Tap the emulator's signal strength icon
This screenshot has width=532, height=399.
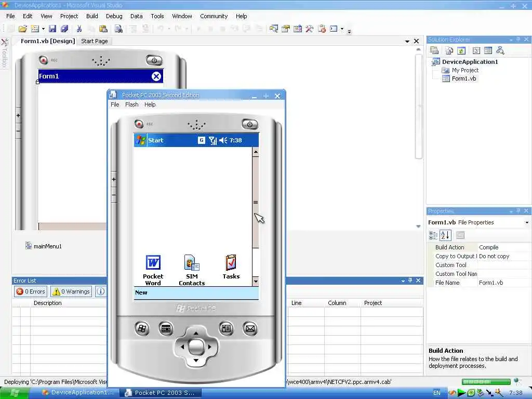tap(212, 140)
